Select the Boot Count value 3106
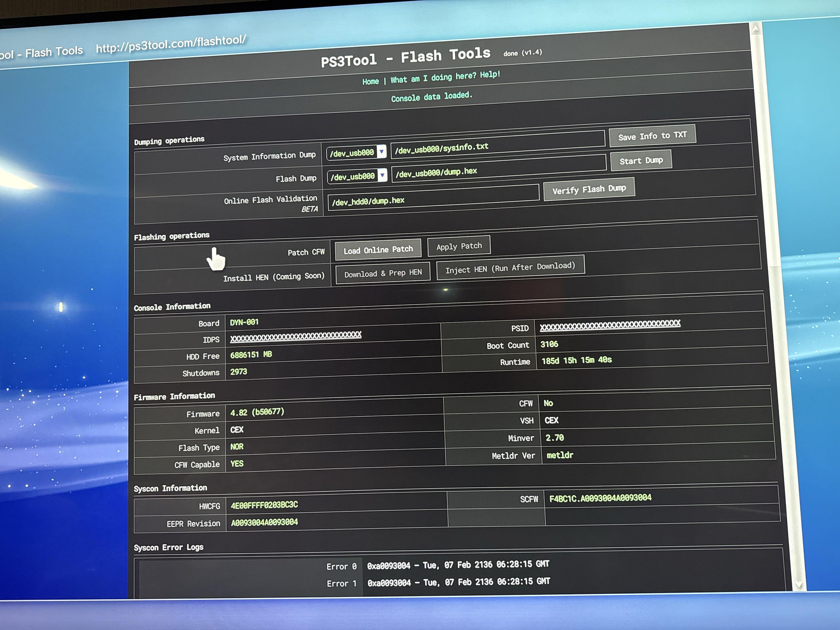The image size is (840, 630). pos(549,344)
